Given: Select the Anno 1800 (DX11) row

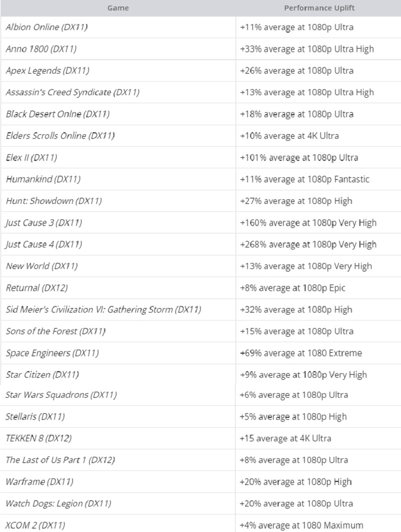Looking at the screenshot, I should (x=200, y=49).
